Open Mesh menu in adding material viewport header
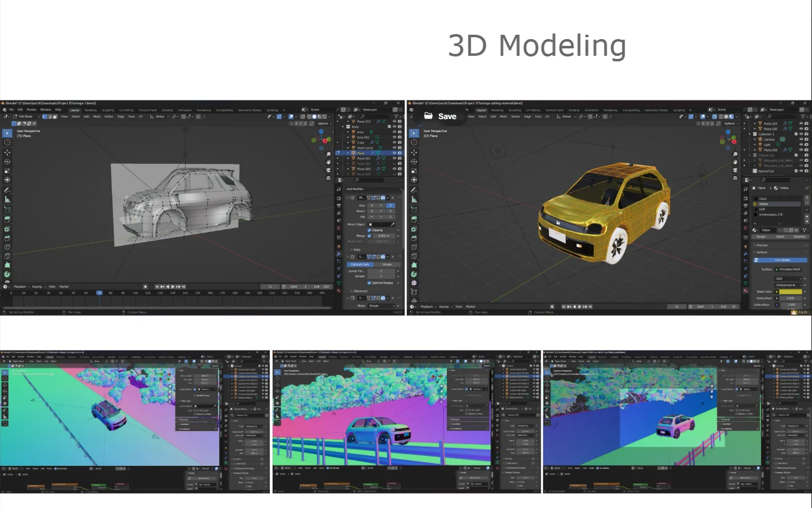The width and height of the screenshot is (812, 508). coord(505,117)
